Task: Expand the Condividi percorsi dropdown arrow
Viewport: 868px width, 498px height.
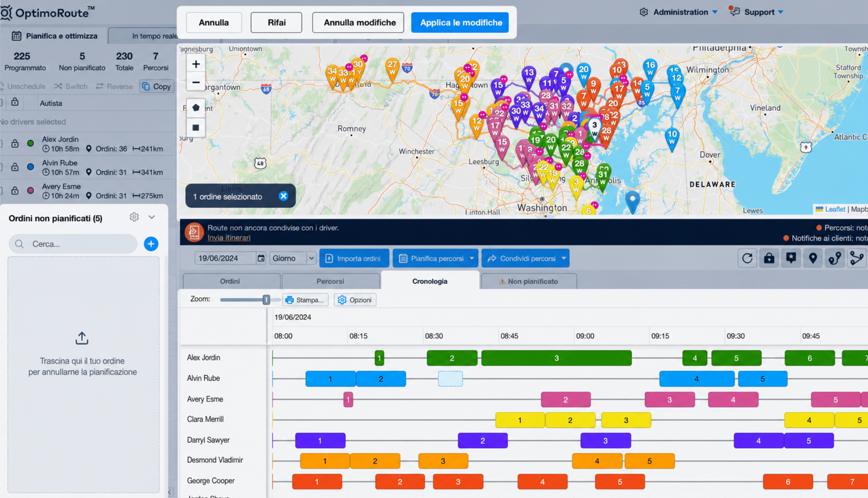Action: (x=563, y=258)
